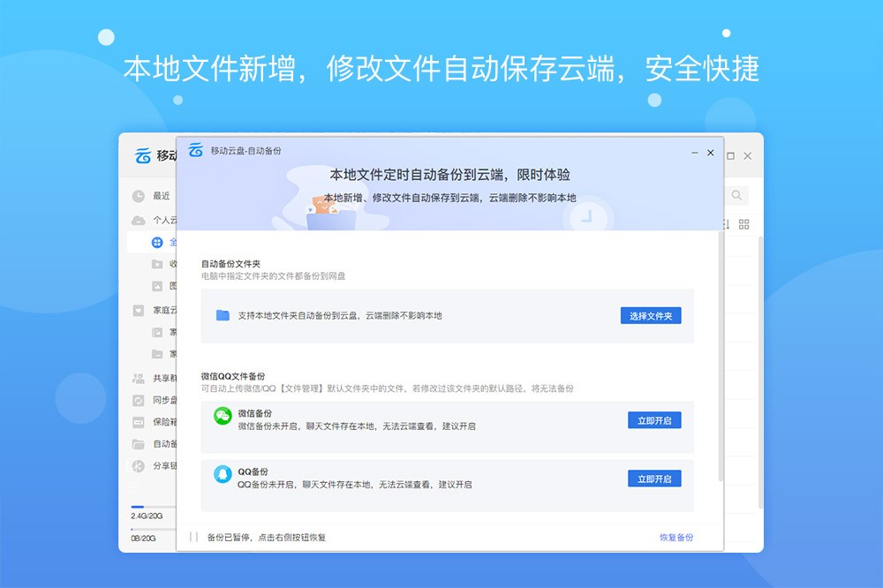Open the 同步盘 sync icon in the sidebar
Image resolution: width=883 pixels, height=588 pixels.
(139, 400)
